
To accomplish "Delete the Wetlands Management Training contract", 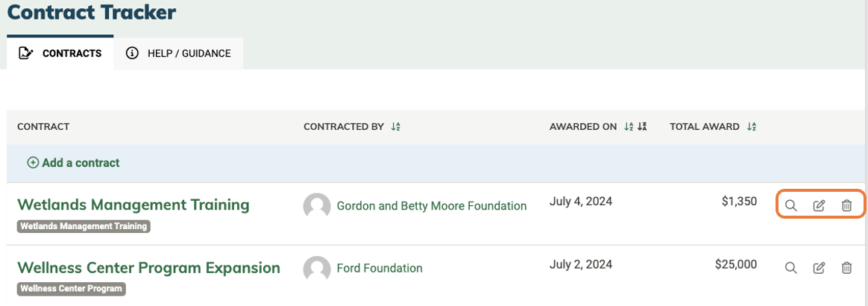I will pyautogui.click(x=846, y=206).
